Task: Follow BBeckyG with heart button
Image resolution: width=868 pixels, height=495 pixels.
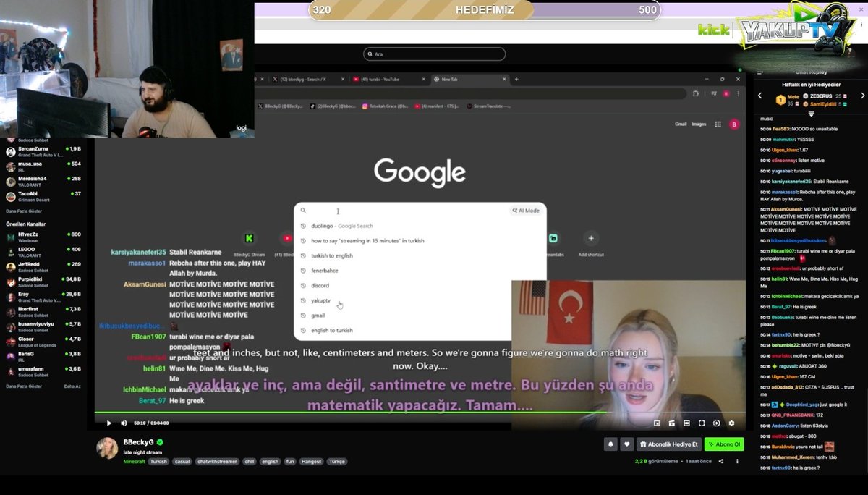Action: [x=627, y=444]
